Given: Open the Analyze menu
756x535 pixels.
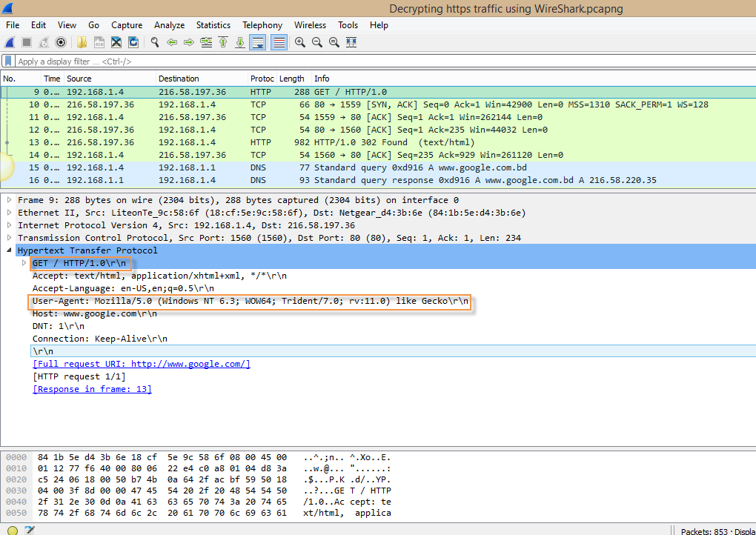Looking at the screenshot, I should click(x=170, y=25).
